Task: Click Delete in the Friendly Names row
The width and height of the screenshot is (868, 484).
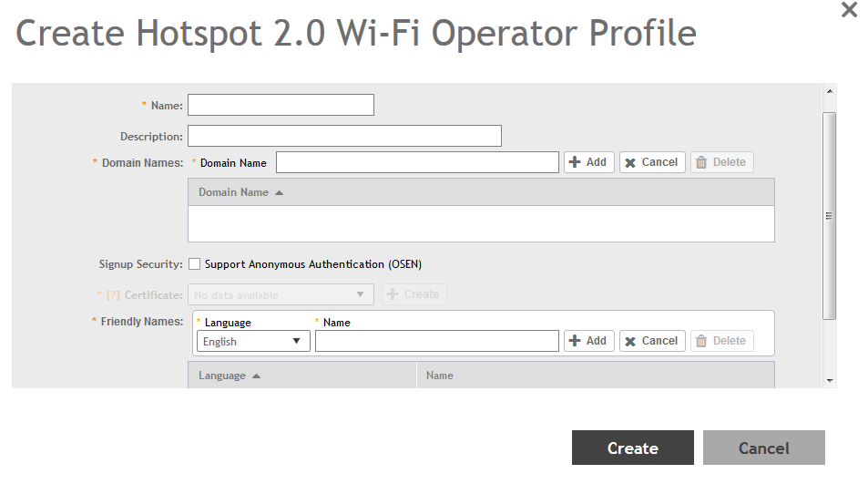Action: (721, 341)
